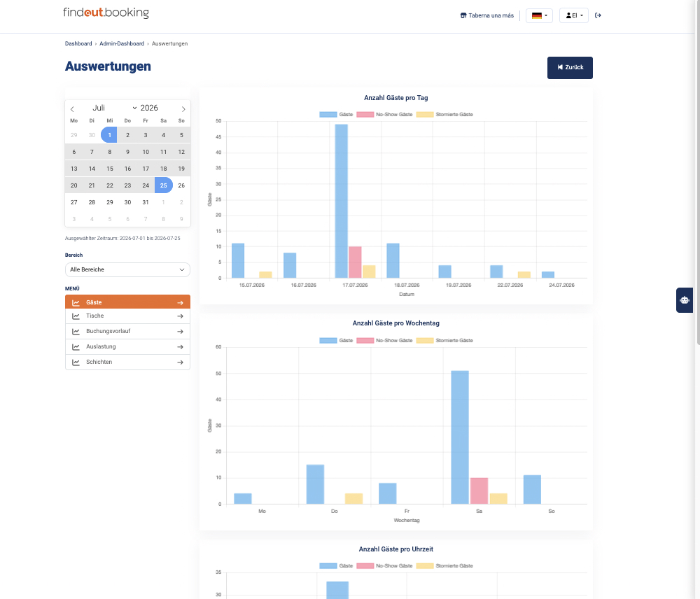Click the arrow icon on Tische row
This screenshot has height=599, width=700.
point(181,316)
